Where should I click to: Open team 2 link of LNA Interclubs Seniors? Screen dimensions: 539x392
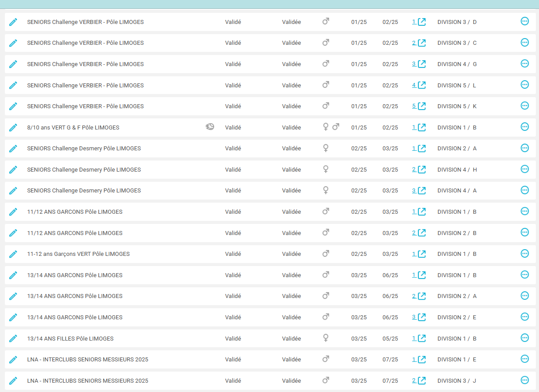coord(418,381)
